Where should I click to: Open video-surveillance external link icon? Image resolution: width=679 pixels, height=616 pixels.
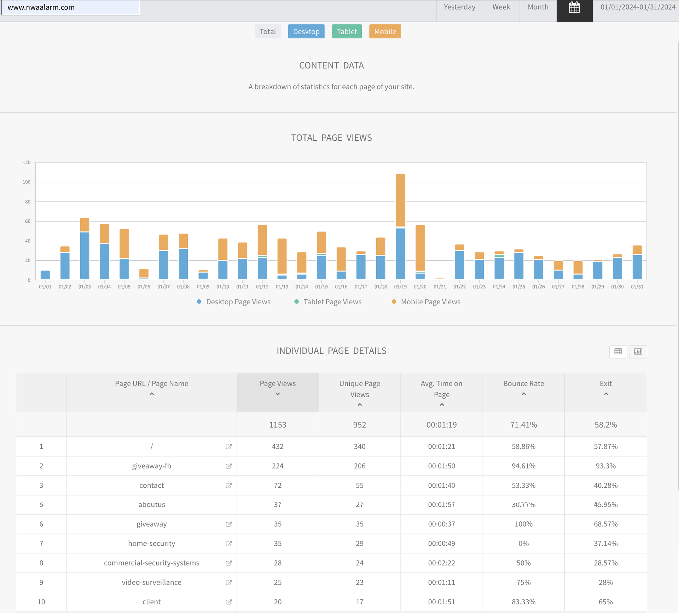point(229,582)
